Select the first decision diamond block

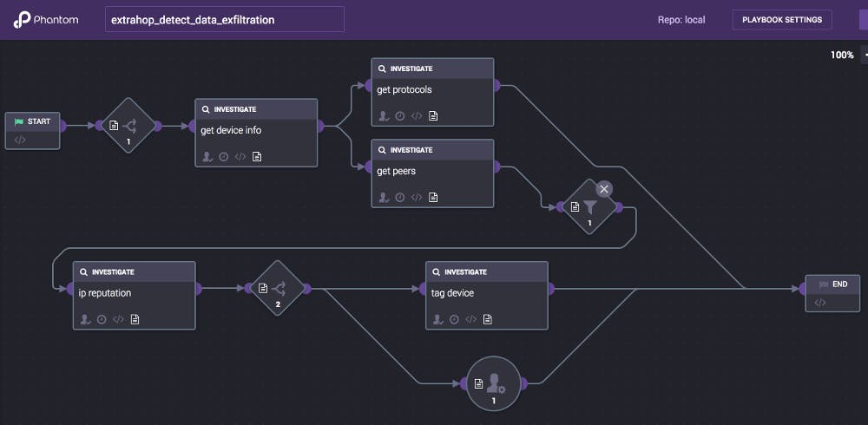click(x=128, y=126)
